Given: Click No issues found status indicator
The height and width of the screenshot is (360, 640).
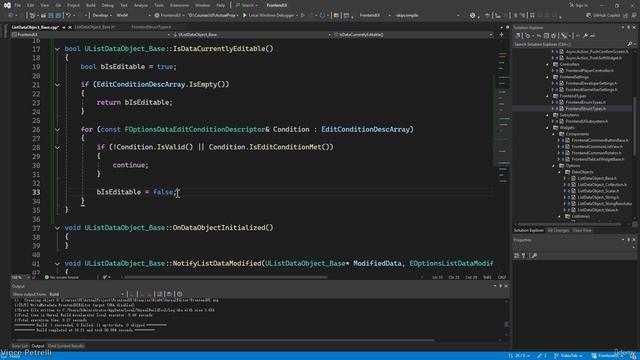Looking at the screenshot, I should [x=61, y=278].
